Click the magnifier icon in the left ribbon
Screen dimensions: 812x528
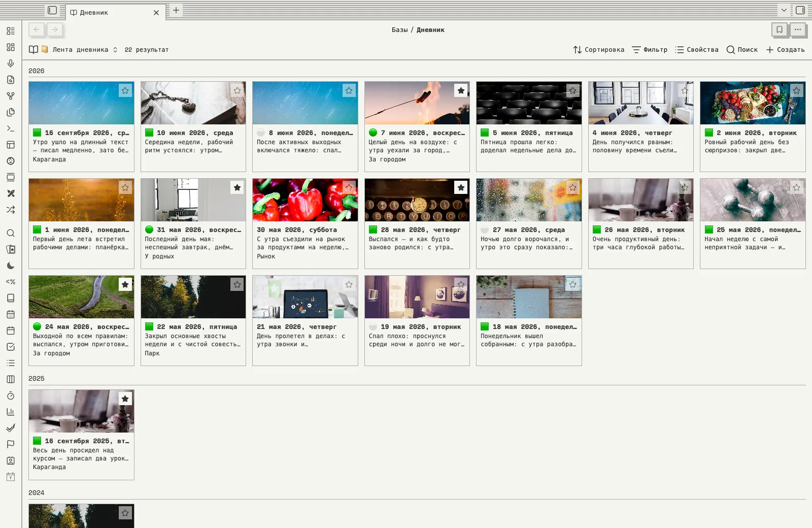pyautogui.click(x=11, y=233)
